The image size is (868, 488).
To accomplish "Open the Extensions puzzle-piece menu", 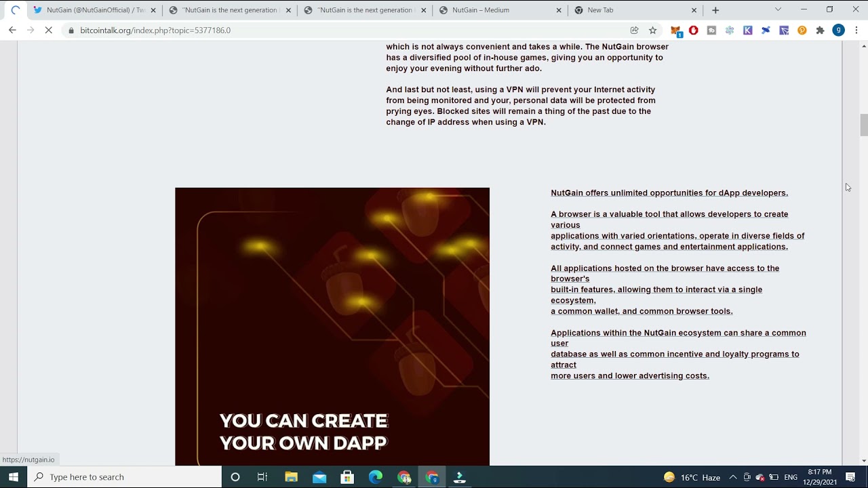I will click(x=820, y=30).
